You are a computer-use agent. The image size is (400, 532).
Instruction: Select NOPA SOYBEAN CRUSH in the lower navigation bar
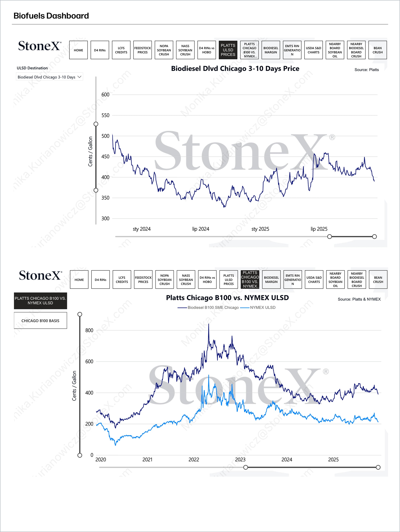point(165,280)
